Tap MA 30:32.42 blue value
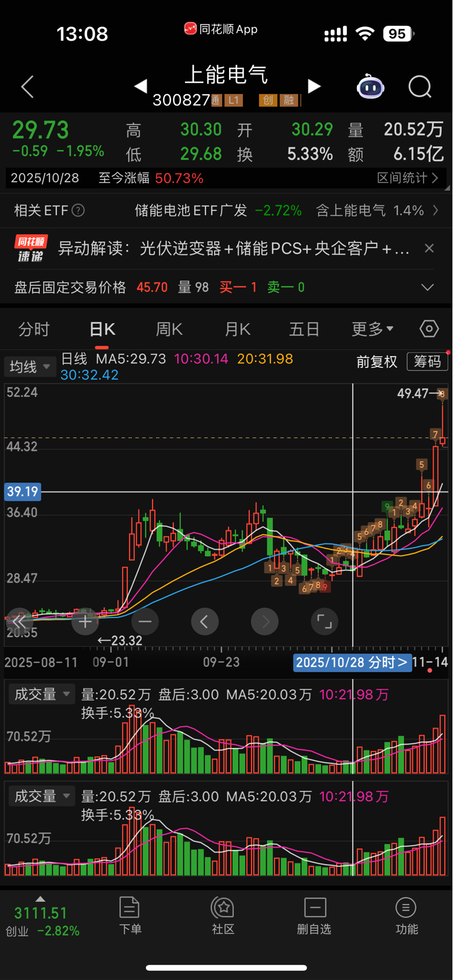The image size is (453, 980). (90, 375)
